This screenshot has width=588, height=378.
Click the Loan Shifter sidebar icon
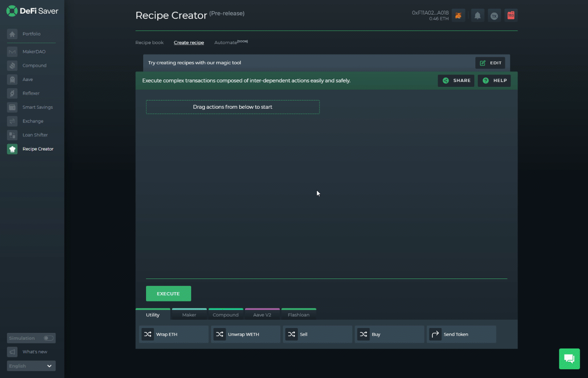(x=11, y=135)
